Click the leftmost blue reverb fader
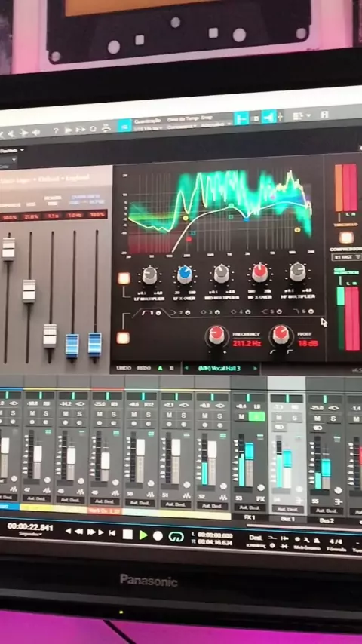 pos(72,345)
